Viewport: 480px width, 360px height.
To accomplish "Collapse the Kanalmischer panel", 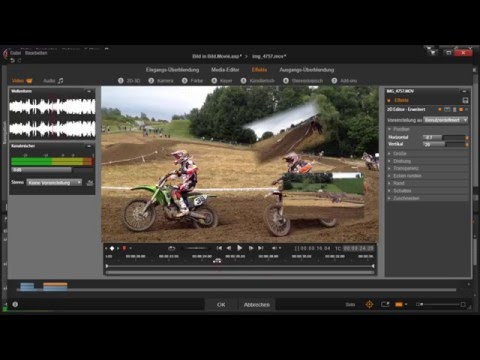I will pos(89,146).
